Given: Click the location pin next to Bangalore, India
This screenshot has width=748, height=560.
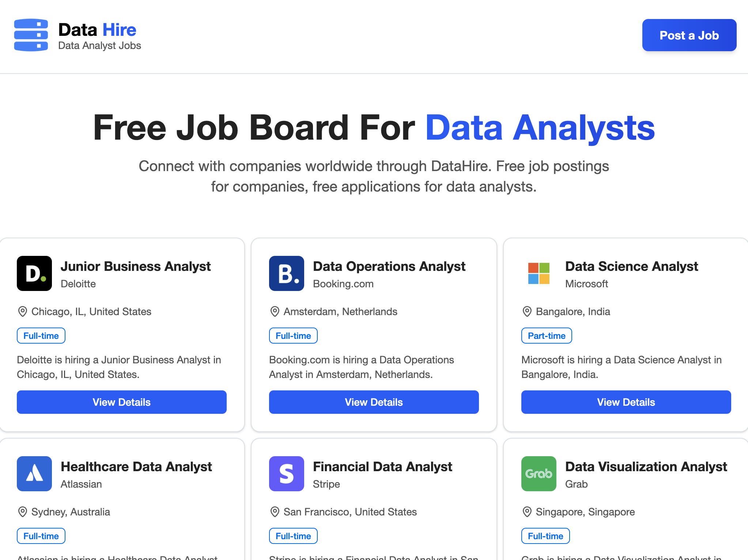Looking at the screenshot, I should (527, 311).
